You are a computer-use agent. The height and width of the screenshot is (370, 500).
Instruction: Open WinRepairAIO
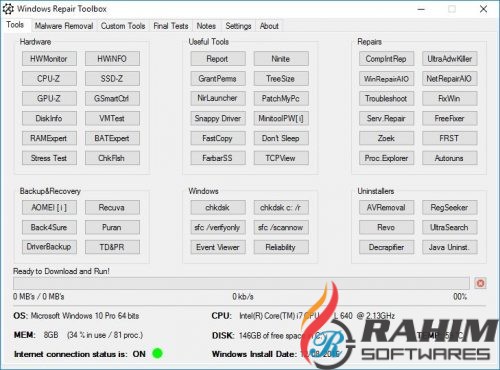(386, 79)
